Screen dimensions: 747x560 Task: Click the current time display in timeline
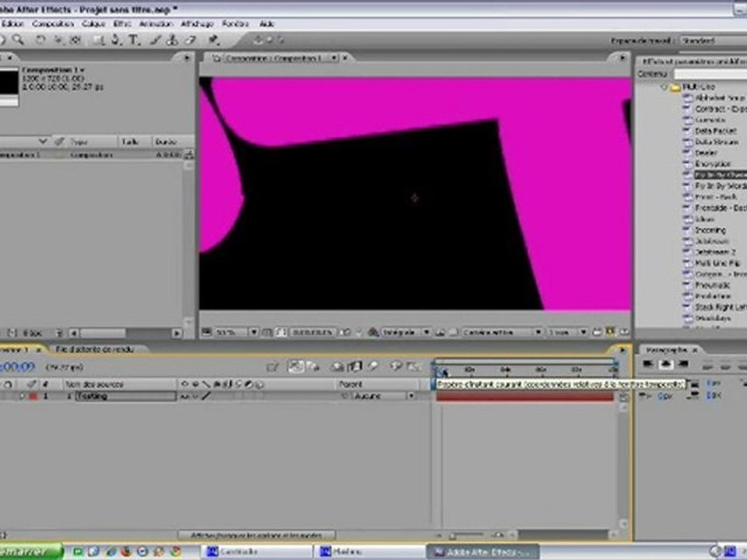[18, 366]
